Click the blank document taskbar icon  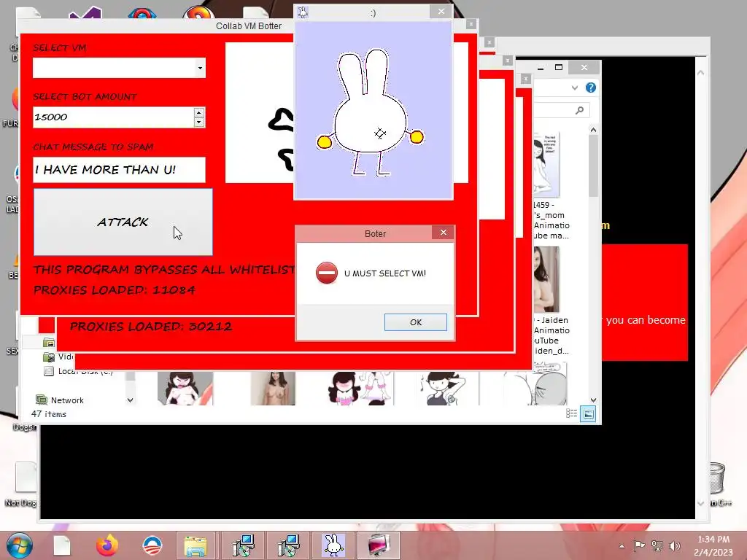coord(62,545)
